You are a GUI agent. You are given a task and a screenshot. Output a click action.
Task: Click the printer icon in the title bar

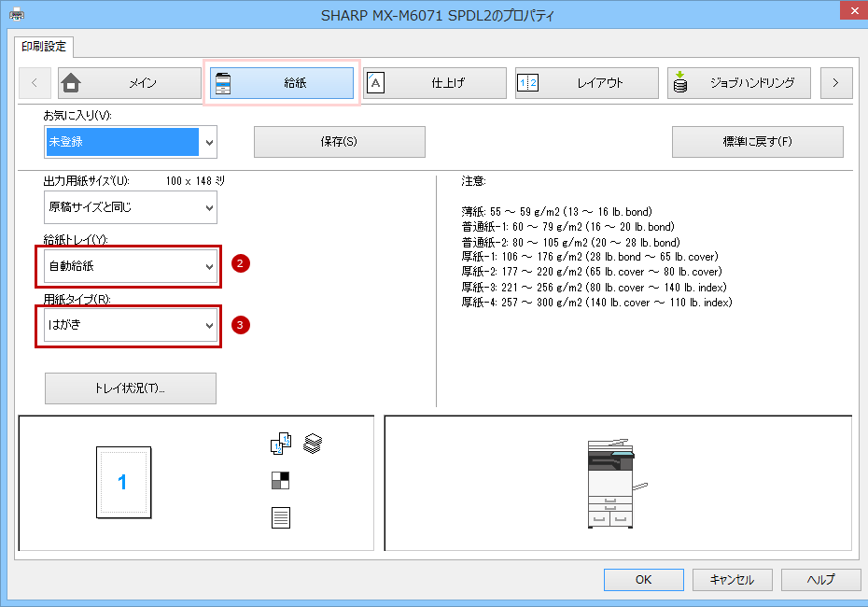coord(17,14)
